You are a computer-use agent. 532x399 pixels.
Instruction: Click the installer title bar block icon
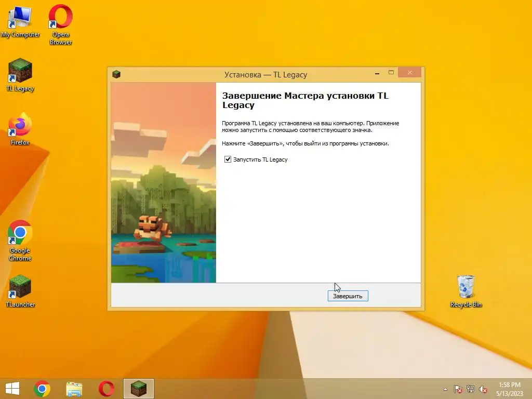tap(116, 74)
